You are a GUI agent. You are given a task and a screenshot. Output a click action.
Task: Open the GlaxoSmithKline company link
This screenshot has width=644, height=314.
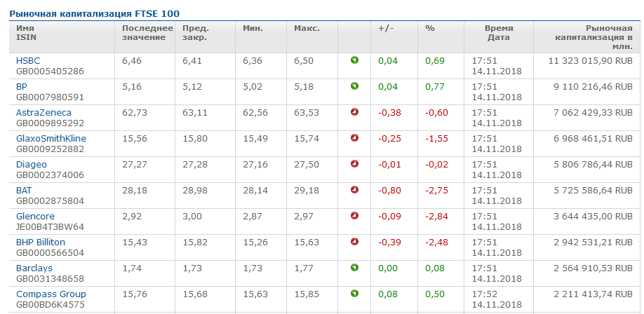tap(51, 139)
